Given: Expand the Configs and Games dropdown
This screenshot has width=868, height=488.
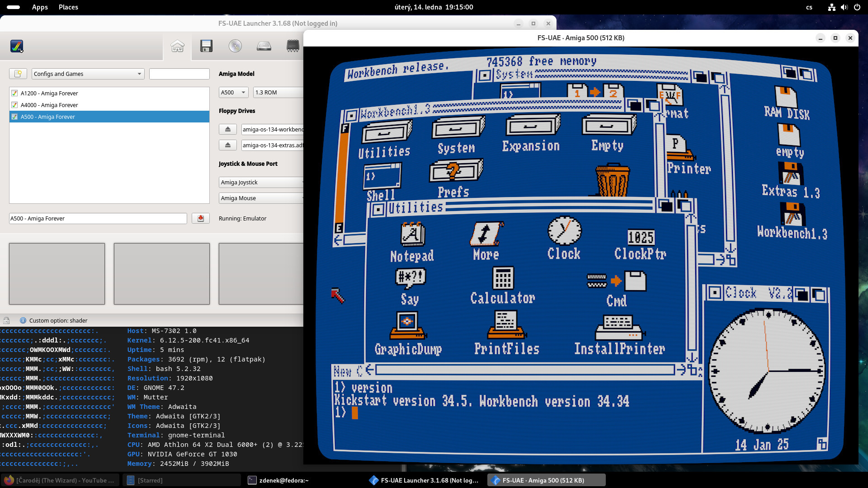Looking at the screenshot, I should [x=88, y=74].
